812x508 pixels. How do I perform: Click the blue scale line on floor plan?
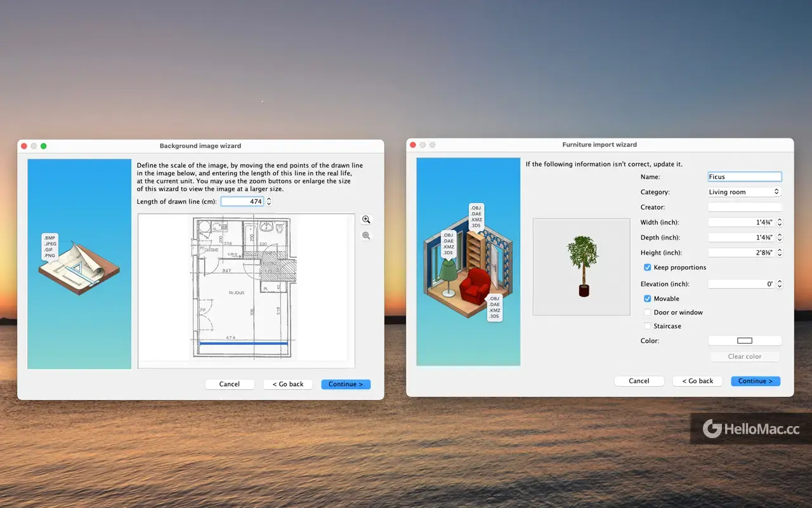click(244, 343)
